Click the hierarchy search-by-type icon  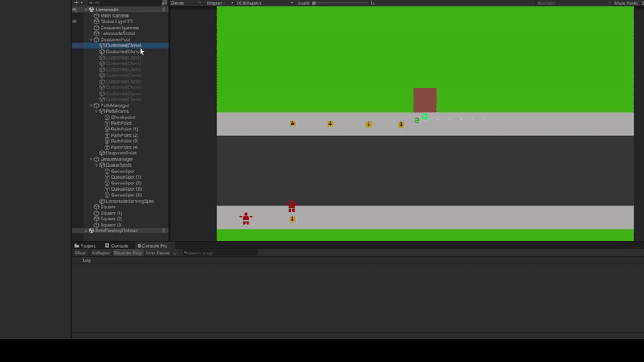[164, 3]
